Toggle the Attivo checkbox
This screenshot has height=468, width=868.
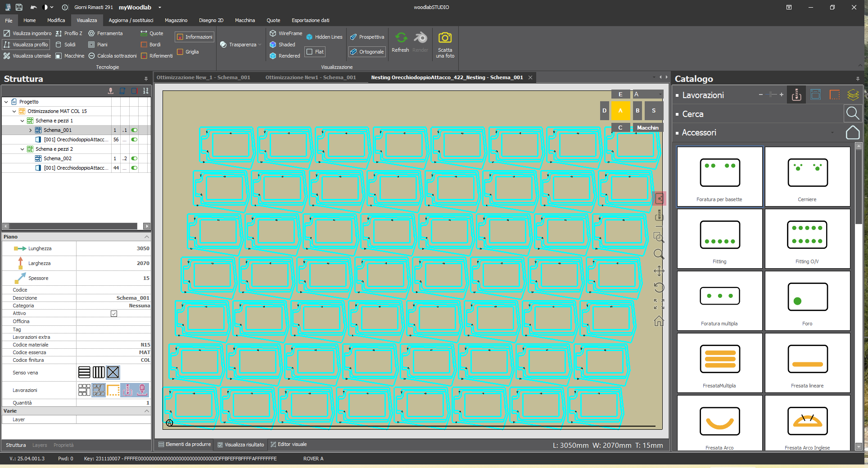pos(114,314)
